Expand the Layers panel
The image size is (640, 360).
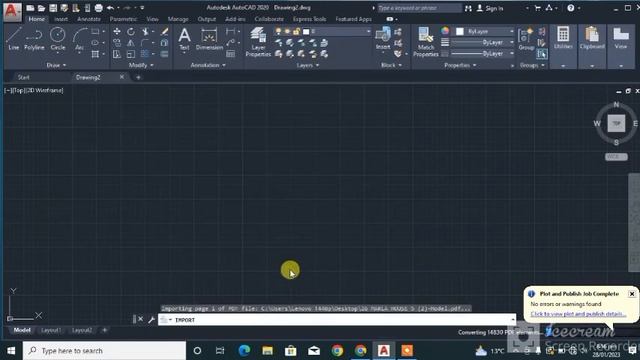(308, 65)
